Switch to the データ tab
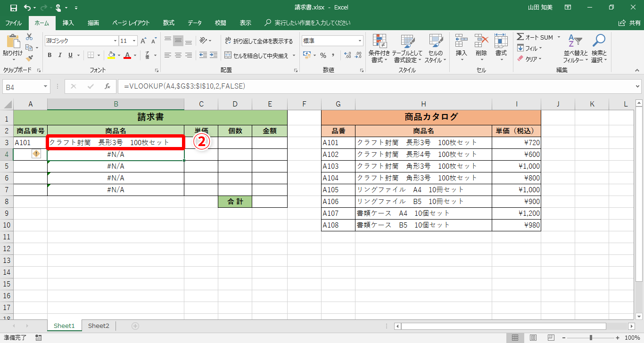Image resolution: width=644 pixels, height=343 pixels. point(195,23)
